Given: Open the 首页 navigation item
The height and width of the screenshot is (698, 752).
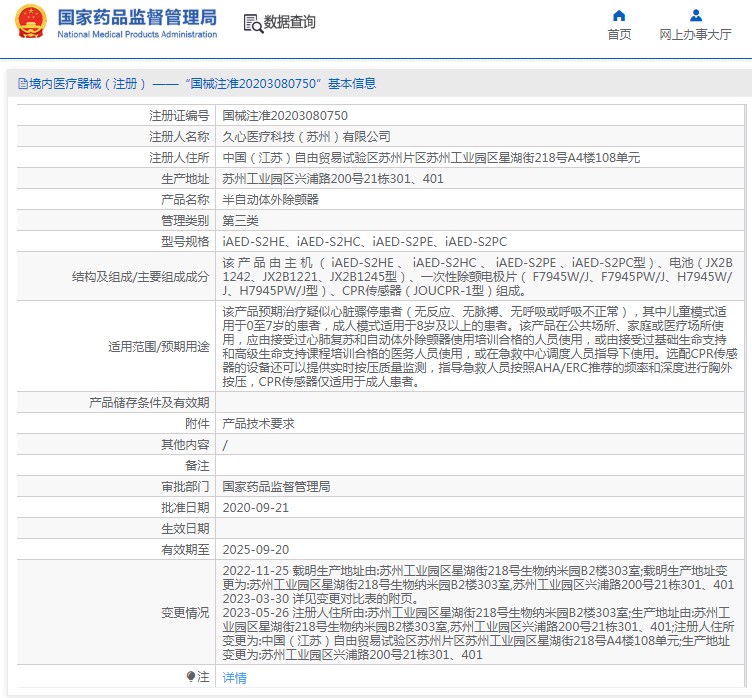Looking at the screenshot, I should pos(619,34).
